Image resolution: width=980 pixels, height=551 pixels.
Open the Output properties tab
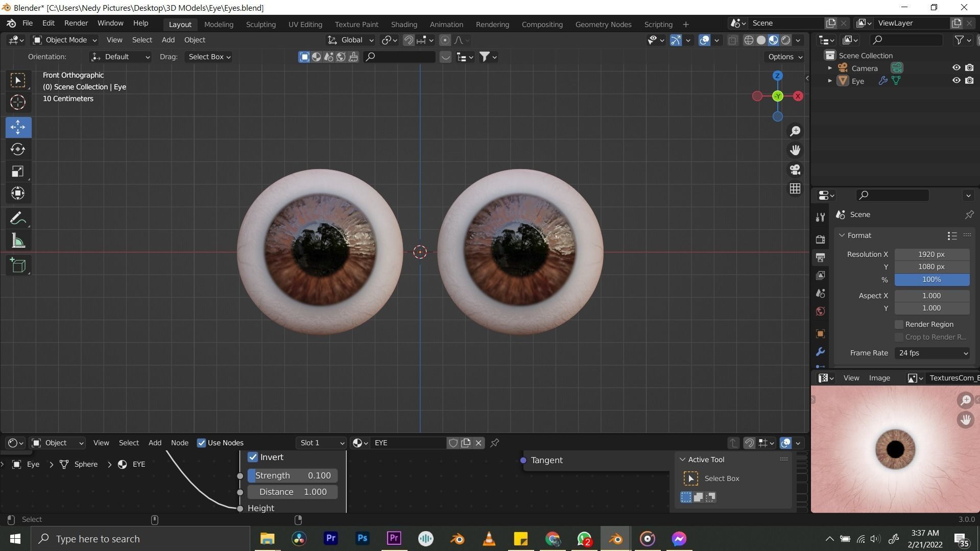pyautogui.click(x=820, y=257)
